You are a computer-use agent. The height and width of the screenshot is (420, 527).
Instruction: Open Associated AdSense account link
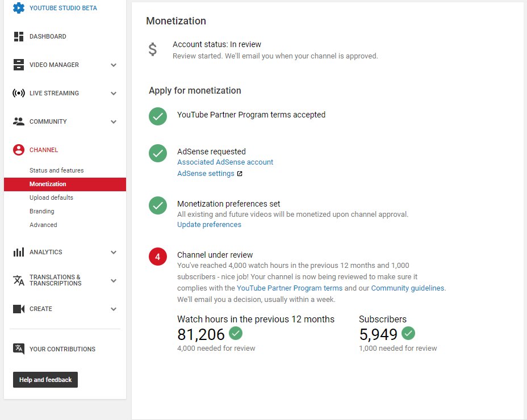click(225, 162)
